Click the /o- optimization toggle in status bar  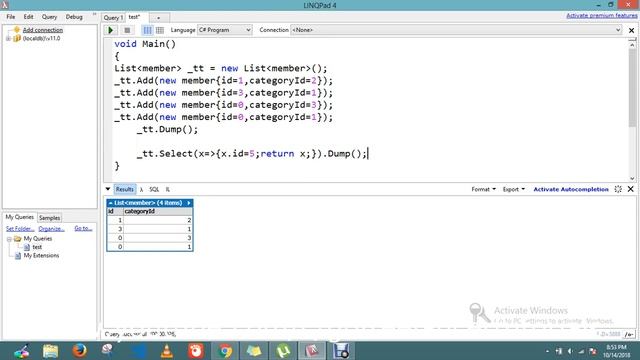tap(629, 334)
